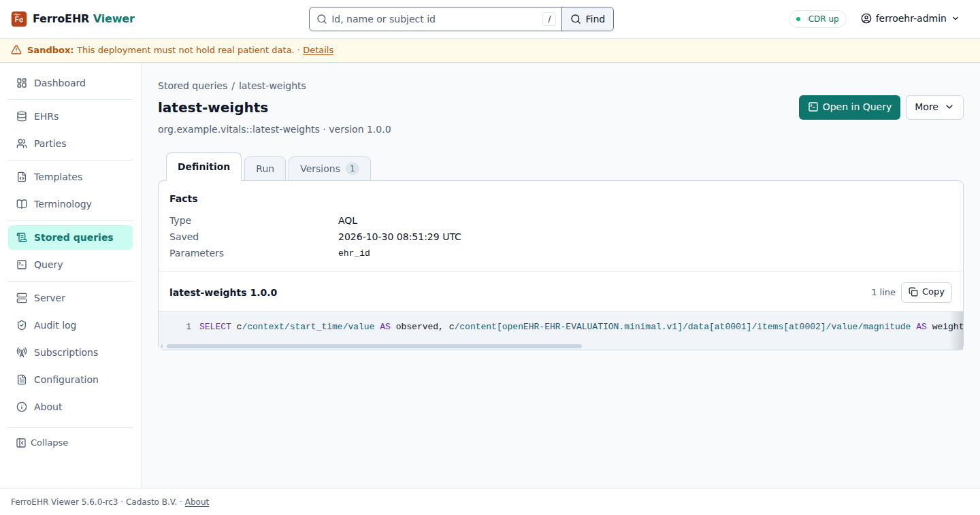The height and width of the screenshot is (515, 980).
Task: Click the EHRs database icon
Action: pos(22,116)
